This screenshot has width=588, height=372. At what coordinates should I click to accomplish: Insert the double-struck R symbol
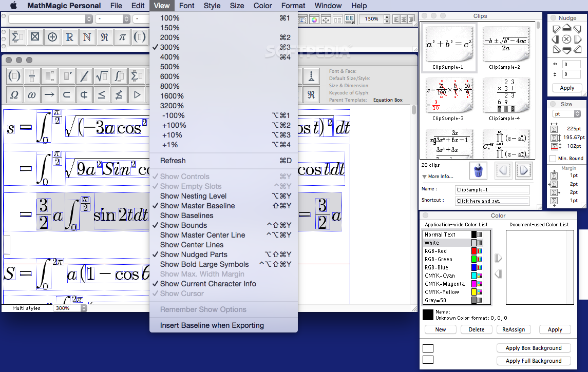point(70,37)
